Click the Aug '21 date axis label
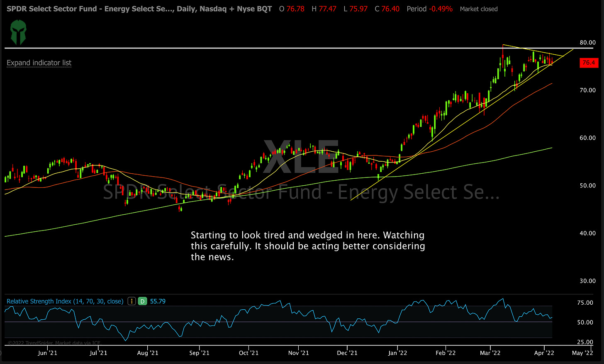This screenshot has width=604, height=364. coord(148,353)
